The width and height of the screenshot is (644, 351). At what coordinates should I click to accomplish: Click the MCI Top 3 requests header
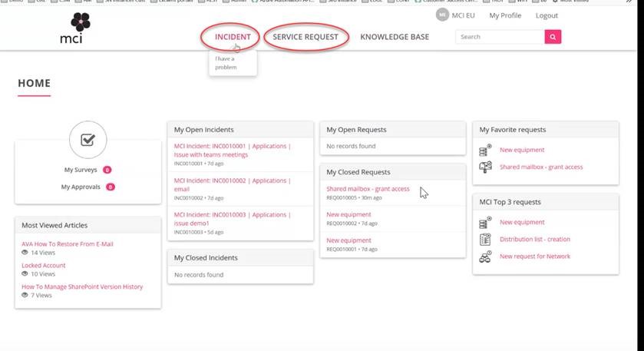(x=546, y=202)
